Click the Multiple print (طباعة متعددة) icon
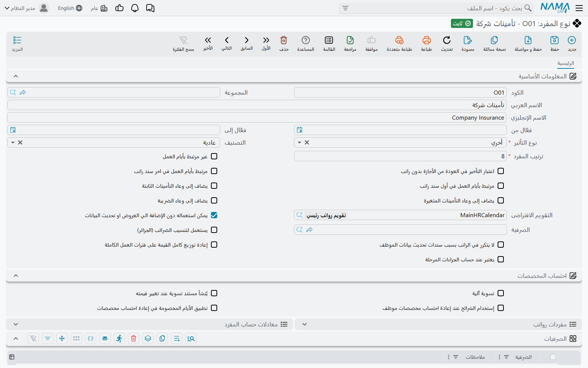588x368 pixels. (x=399, y=40)
